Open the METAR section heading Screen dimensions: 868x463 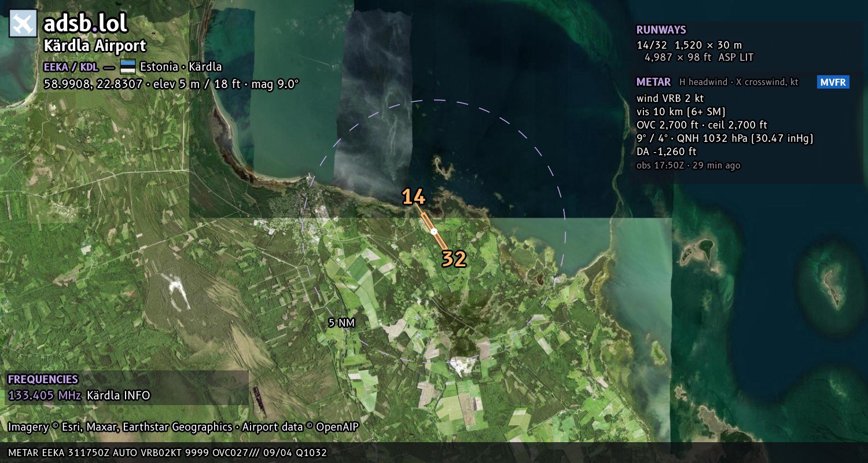[654, 82]
